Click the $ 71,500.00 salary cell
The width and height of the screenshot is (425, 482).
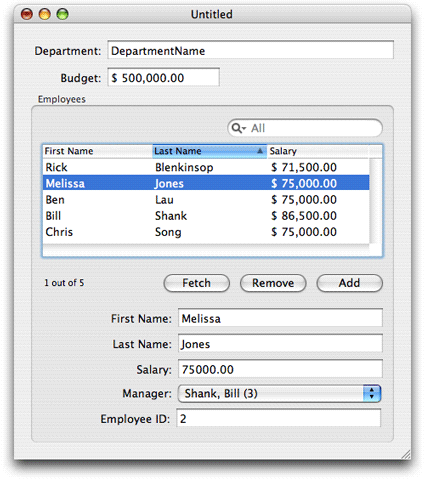point(304,167)
